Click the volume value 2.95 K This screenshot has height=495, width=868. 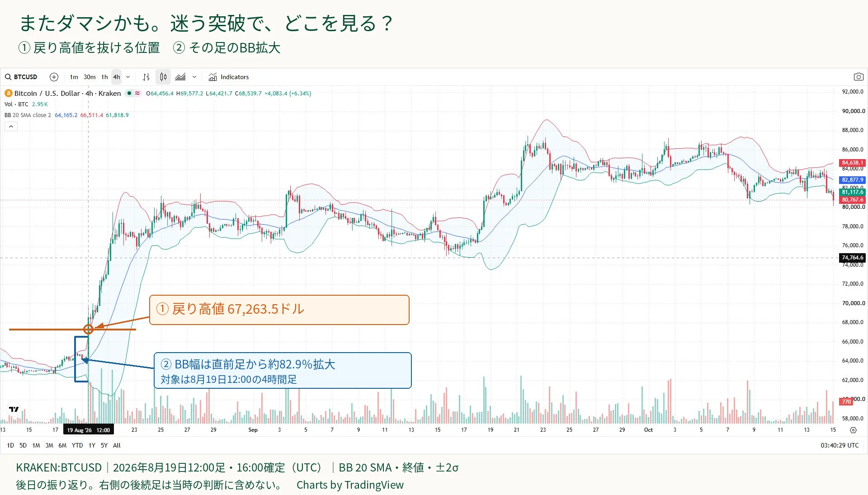[40, 104]
